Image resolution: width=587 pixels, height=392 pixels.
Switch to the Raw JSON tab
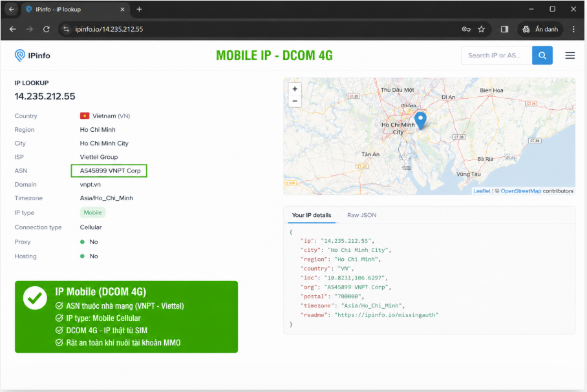361,215
